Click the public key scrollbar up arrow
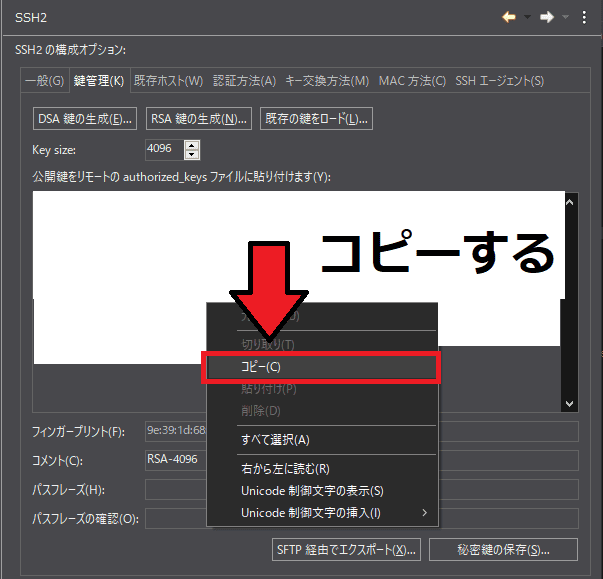Screen dimensions: 603x579 [570, 201]
